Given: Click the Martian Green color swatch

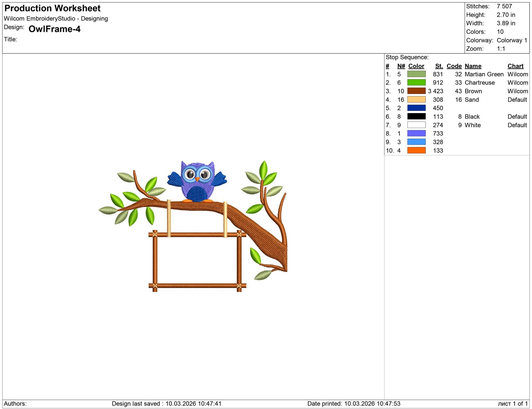Looking at the screenshot, I should (416, 74).
